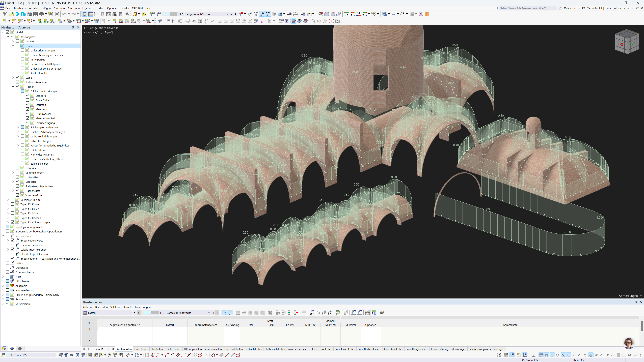Image resolution: width=644 pixels, height=362 pixels.
Task: Click help question mark icon in table toolbar
Action: pyautogui.click(x=382, y=313)
